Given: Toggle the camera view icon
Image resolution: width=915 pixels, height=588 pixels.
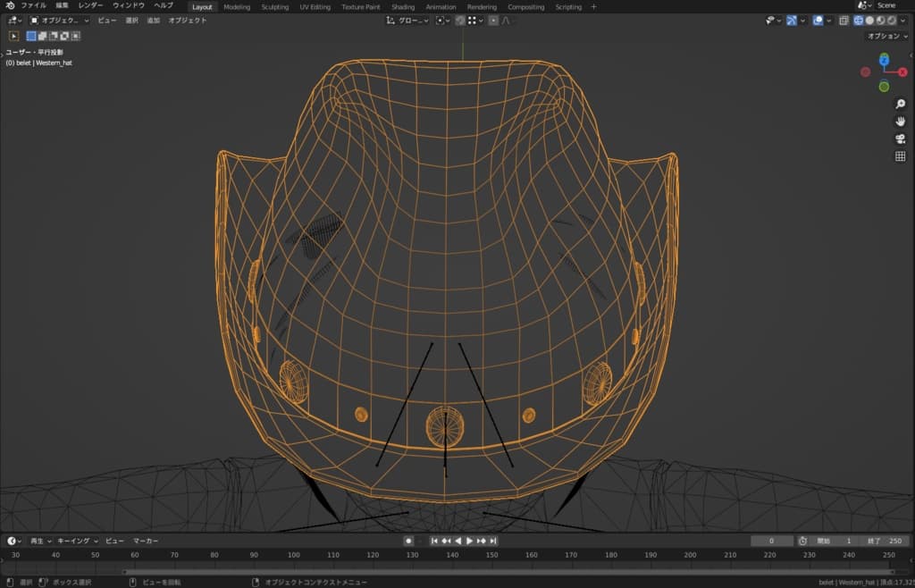Looking at the screenshot, I should tap(900, 139).
